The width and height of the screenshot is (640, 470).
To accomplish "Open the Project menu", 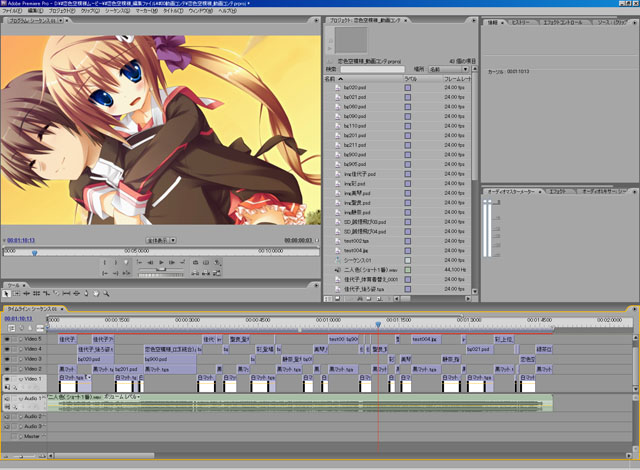I will pyautogui.click(x=62, y=11).
